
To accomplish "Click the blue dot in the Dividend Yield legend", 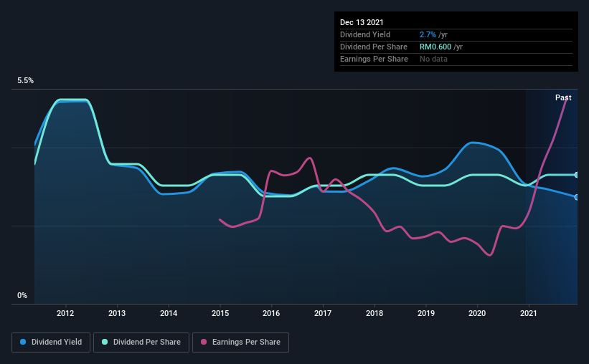I will click(23, 343).
